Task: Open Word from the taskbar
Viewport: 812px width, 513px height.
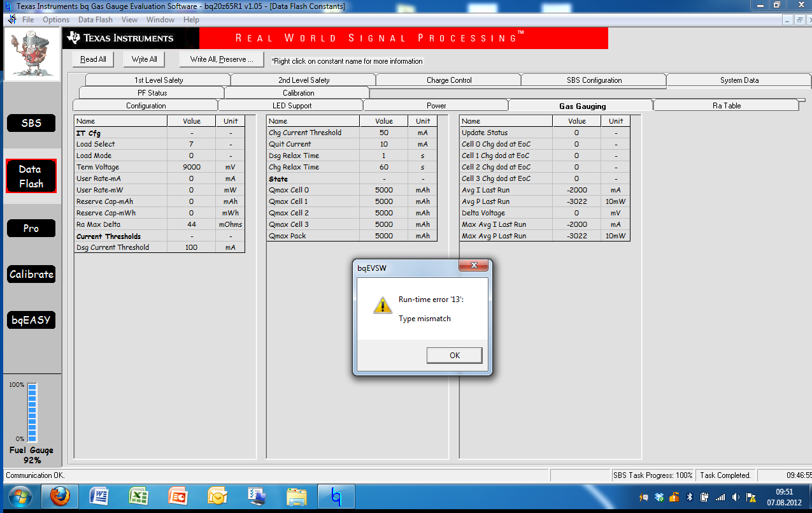Action: coord(99,496)
